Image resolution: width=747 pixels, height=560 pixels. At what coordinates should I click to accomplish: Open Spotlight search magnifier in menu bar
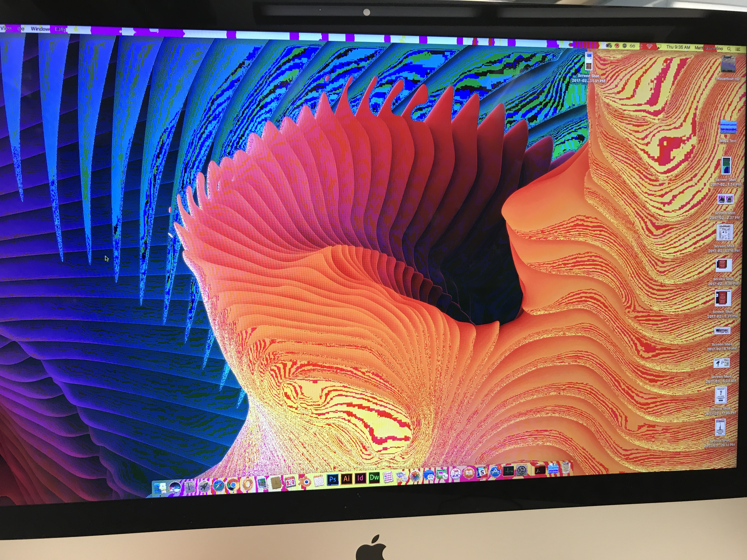[x=729, y=49]
